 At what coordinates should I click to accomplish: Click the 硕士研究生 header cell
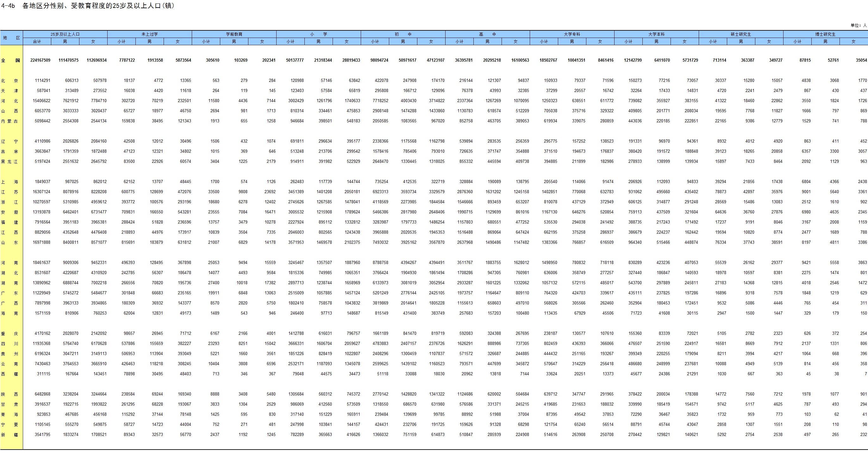coord(740,34)
